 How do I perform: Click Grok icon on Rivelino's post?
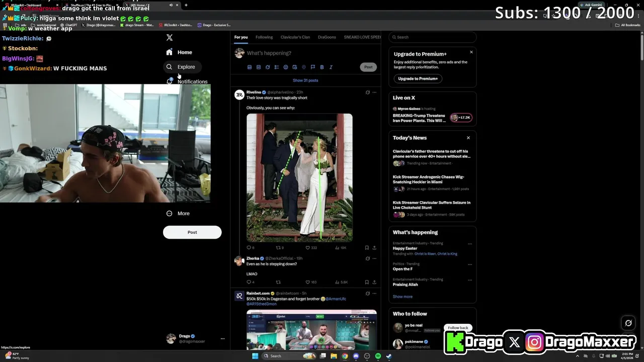click(x=367, y=93)
